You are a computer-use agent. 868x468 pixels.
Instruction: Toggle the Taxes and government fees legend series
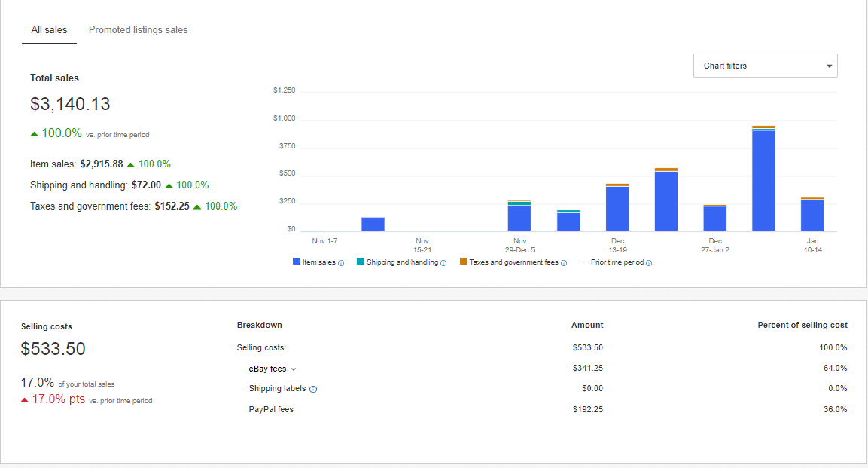point(513,262)
